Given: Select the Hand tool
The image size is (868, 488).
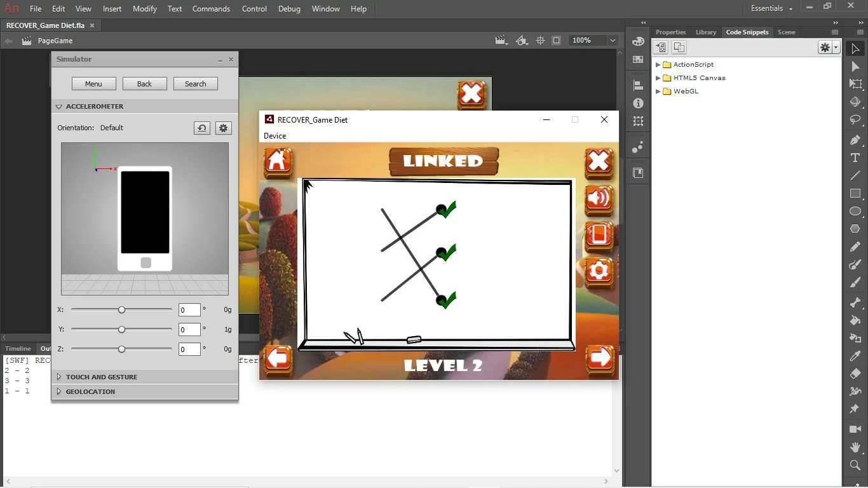Looking at the screenshot, I should (x=855, y=447).
